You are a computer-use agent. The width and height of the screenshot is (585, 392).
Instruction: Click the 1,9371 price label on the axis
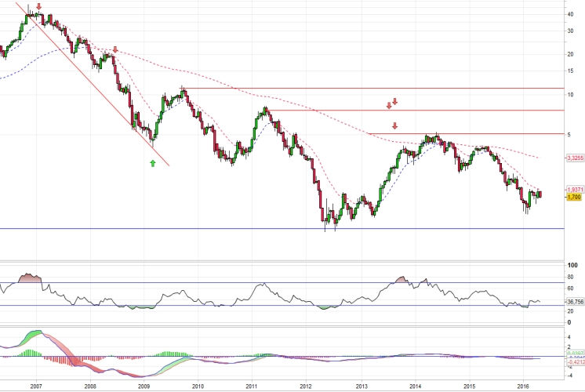[x=573, y=190]
